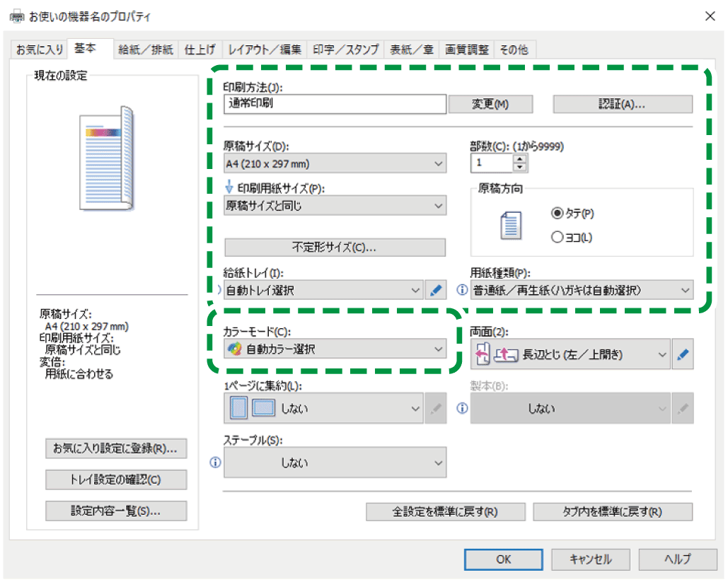Viewport: 728px width, 582px height.
Task: Open the 原稿サイズ A4 dropdown
Action: point(335,164)
